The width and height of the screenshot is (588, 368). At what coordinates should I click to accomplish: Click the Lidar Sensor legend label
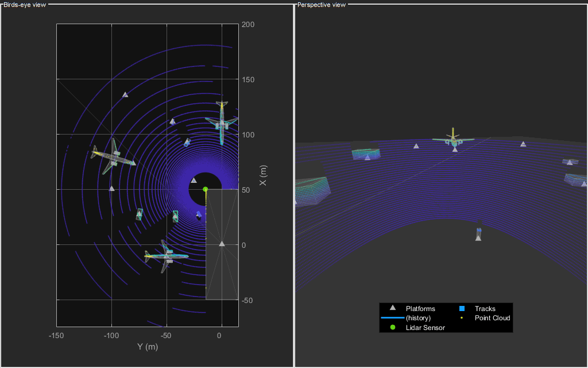point(425,328)
